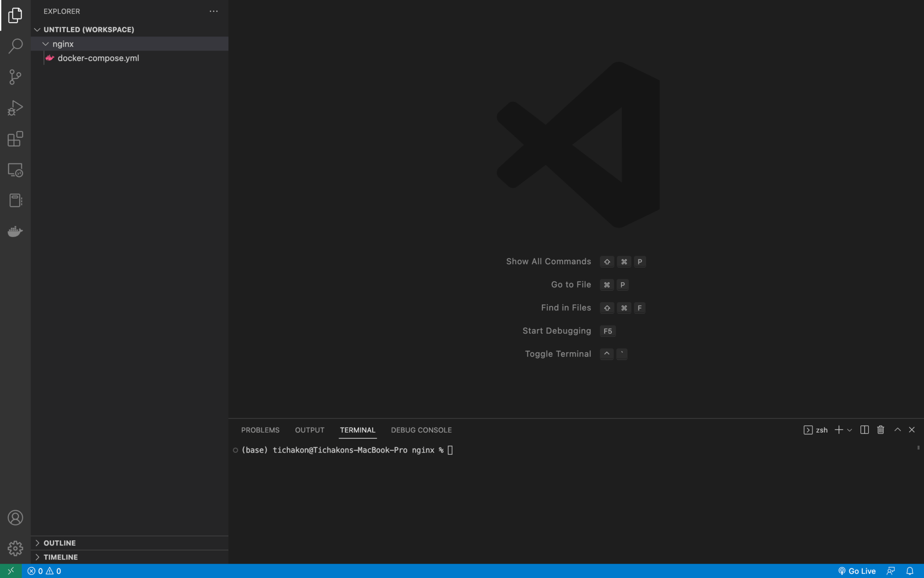Toggle panel maximize with chevron icon
The image size is (924, 578).
896,429
